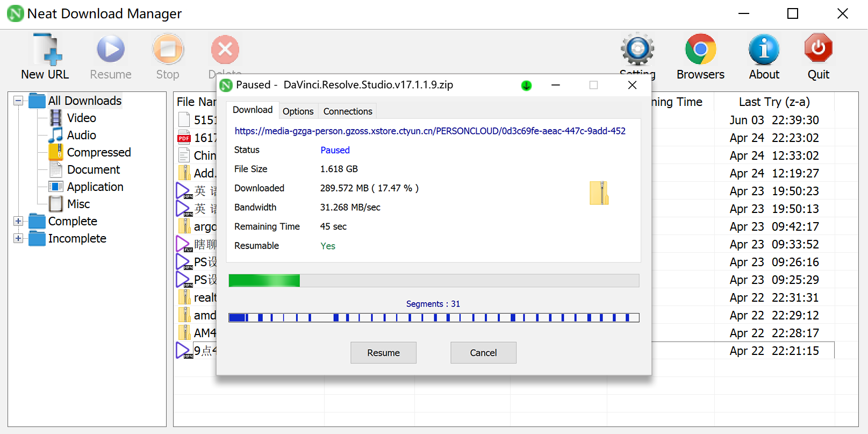Select the Video category
Image resolution: width=868 pixels, height=434 pixels.
point(82,118)
